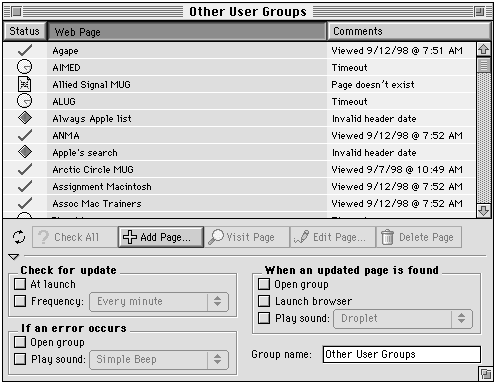Enable Open group under If an error occurs
This screenshot has width=496, height=384.
click(20, 342)
